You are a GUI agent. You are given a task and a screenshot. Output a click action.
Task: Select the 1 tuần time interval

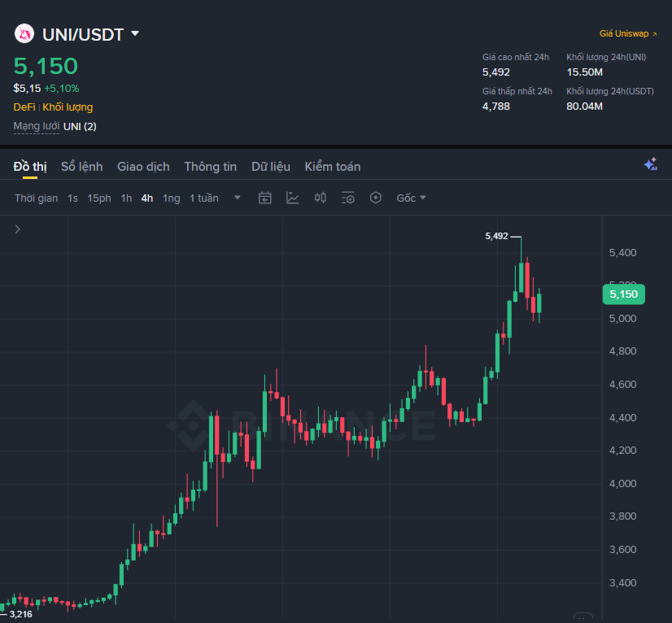point(204,198)
